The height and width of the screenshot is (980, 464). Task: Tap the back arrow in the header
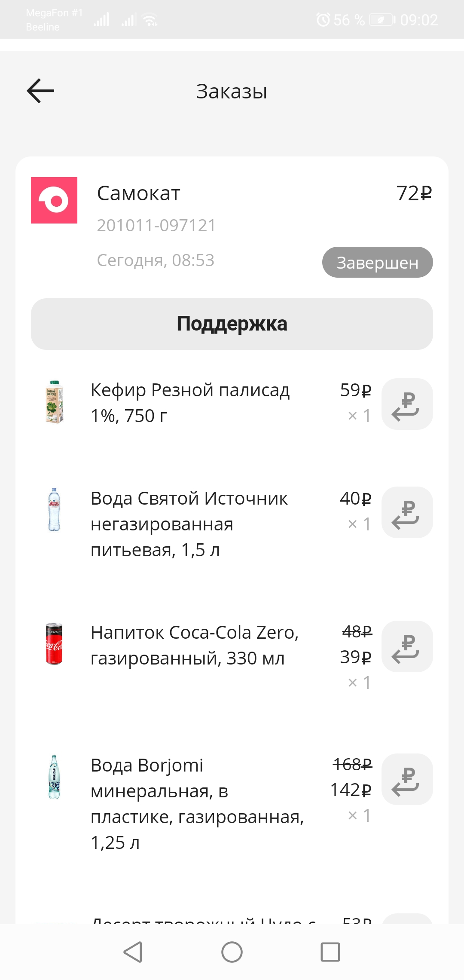tap(40, 91)
